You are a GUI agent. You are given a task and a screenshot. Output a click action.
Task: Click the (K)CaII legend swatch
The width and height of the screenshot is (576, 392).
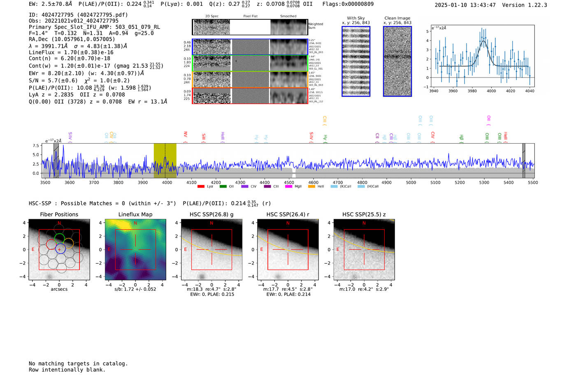334,187
